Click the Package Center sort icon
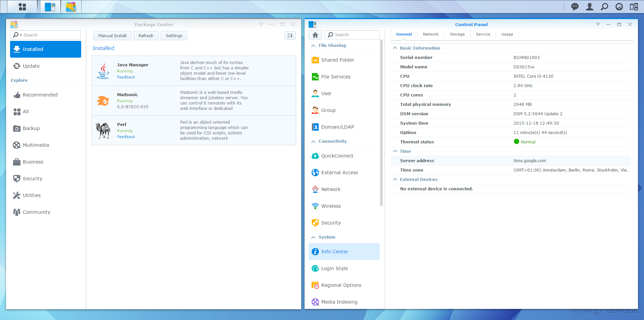The image size is (644, 320). (x=290, y=36)
